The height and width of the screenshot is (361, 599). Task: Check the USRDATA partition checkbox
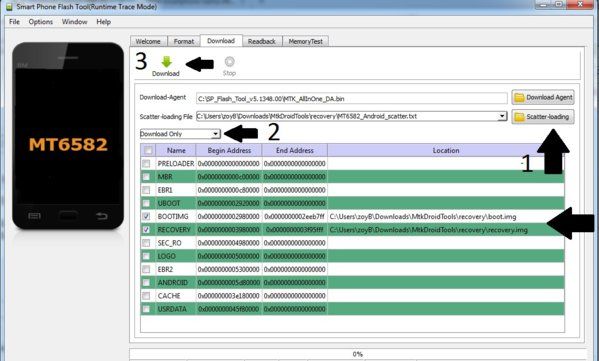pos(146,309)
